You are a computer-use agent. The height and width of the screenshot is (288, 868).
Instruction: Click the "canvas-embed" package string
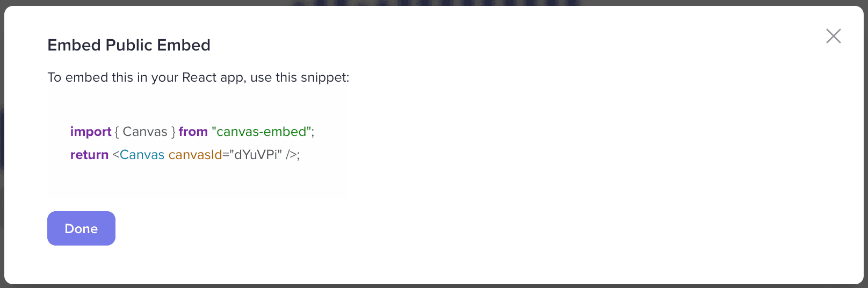coord(261,132)
